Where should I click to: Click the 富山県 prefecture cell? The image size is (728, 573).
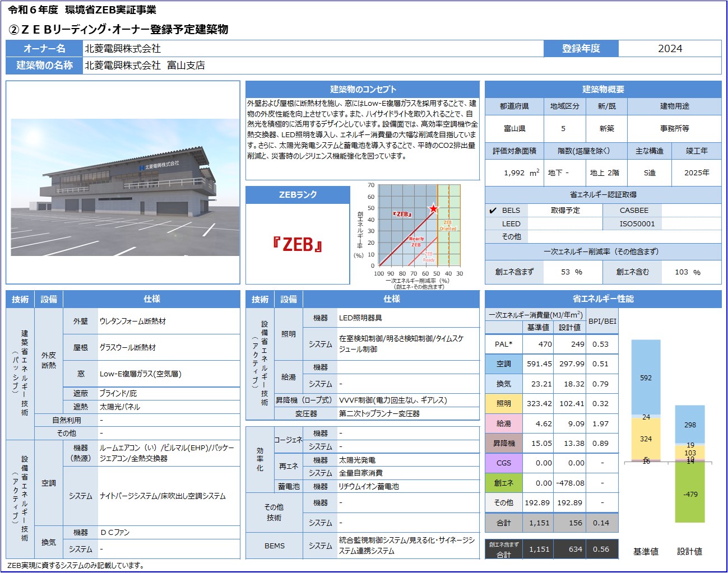click(514, 129)
